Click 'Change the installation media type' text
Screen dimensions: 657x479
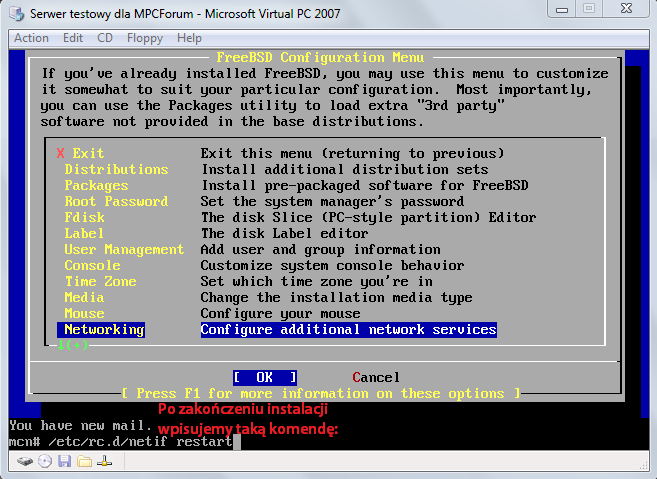(336, 298)
